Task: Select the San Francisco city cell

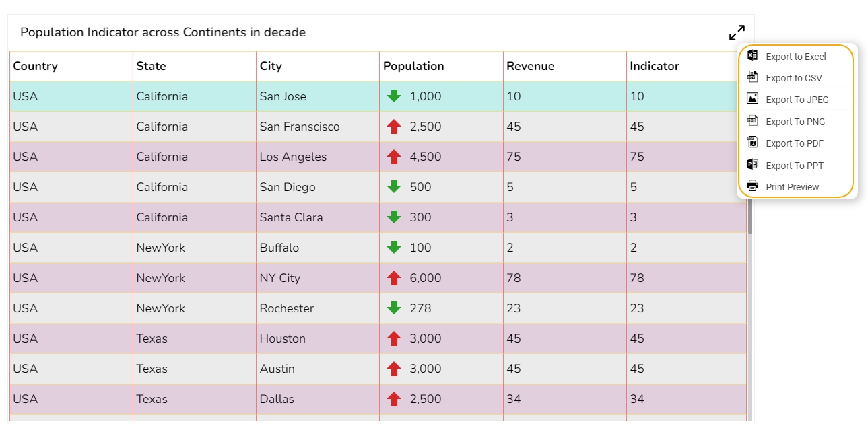Action: [300, 127]
